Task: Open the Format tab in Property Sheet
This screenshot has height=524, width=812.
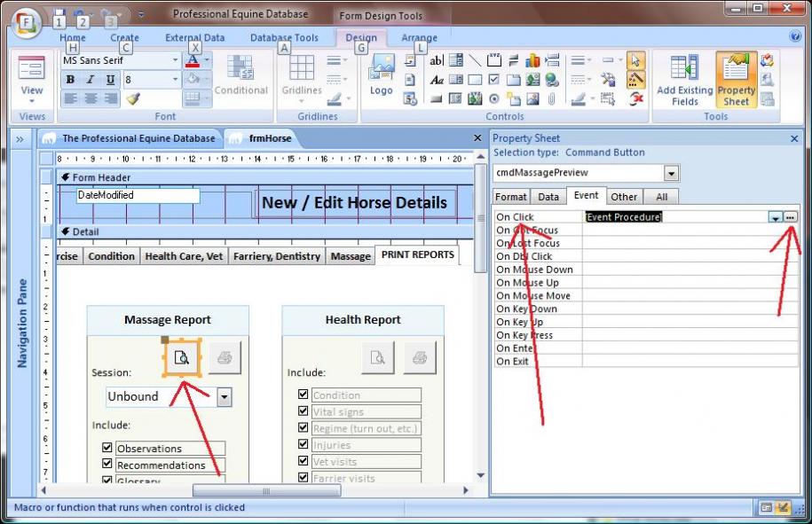Action: tap(510, 197)
